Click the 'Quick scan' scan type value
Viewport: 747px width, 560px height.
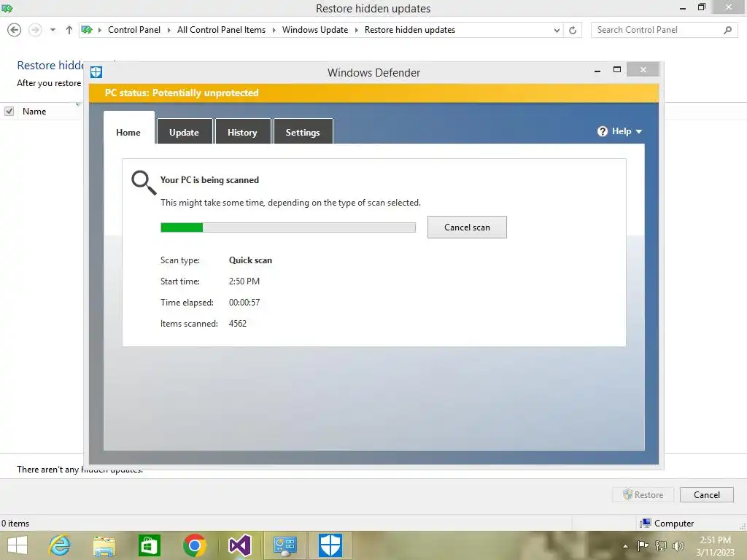tap(251, 260)
